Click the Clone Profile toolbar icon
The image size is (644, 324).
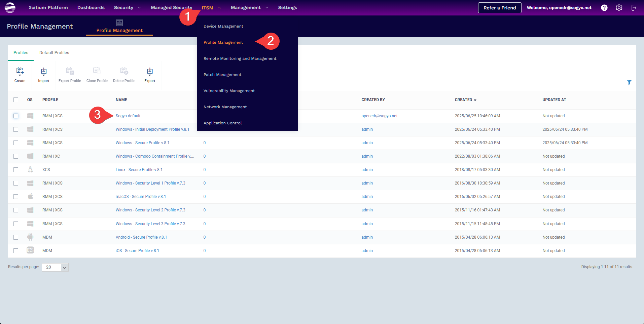click(97, 71)
